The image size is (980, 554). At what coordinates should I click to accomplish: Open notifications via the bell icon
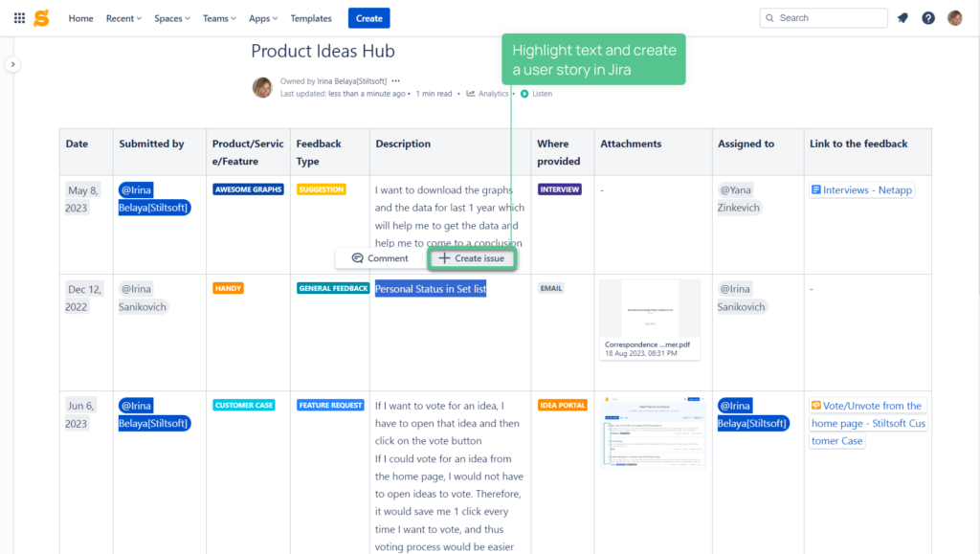(x=902, y=17)
